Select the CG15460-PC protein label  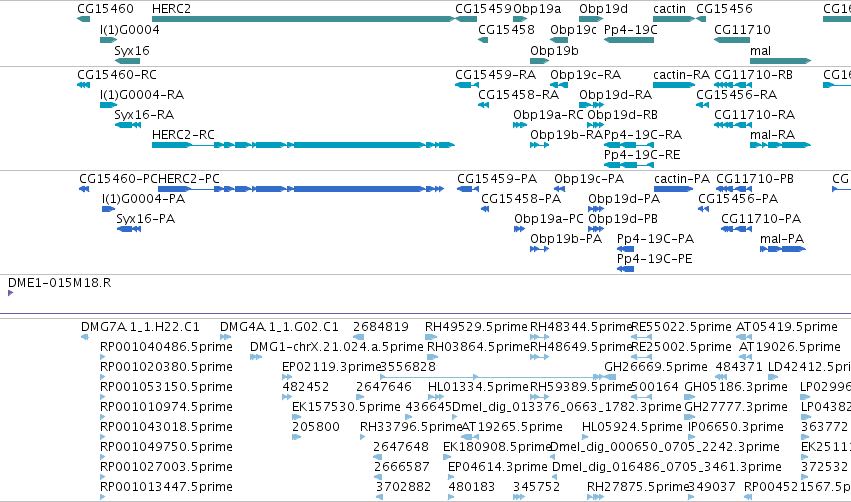(118, 179)
